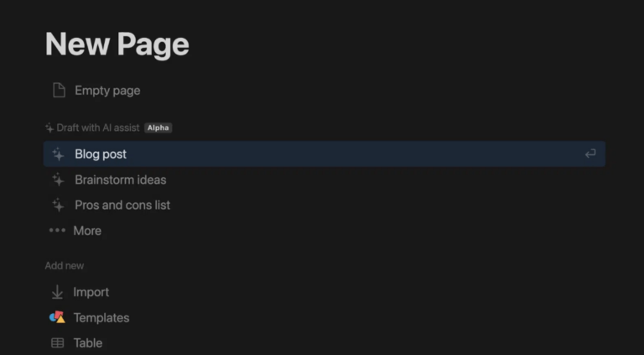Click the Table grid icon
The image size is (644, 355).
pyautogui.click(x=57, y=342)
